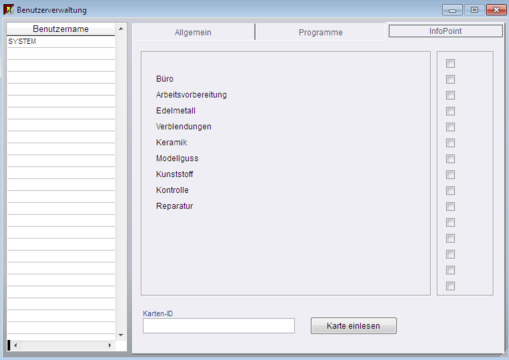The image size is (509, 360).
Task: Check the Kontrolle checkbox
Action: (450, 191)
